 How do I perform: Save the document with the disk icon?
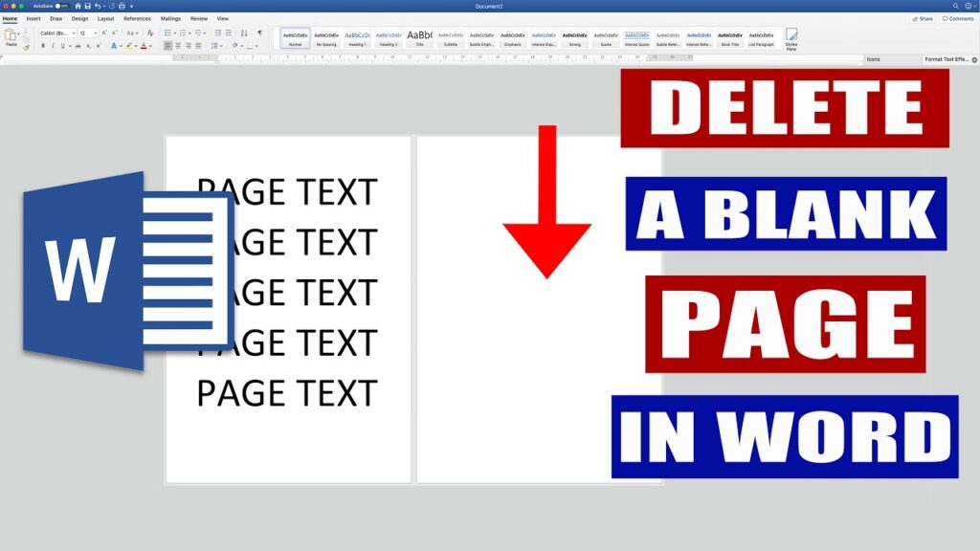click(87, 7)
